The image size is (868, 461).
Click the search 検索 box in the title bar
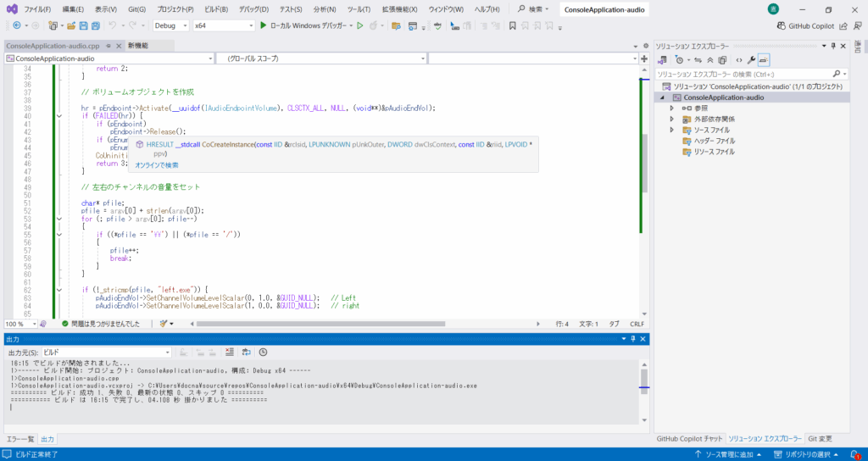click(x=534, y=9)
